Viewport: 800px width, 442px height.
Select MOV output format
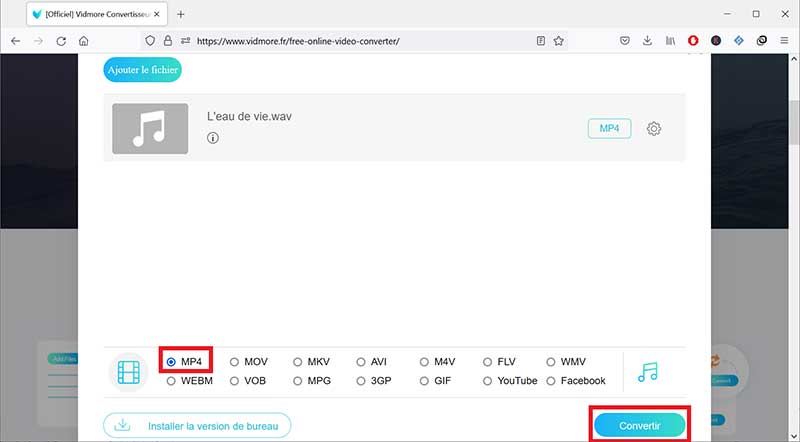point(234,362)
